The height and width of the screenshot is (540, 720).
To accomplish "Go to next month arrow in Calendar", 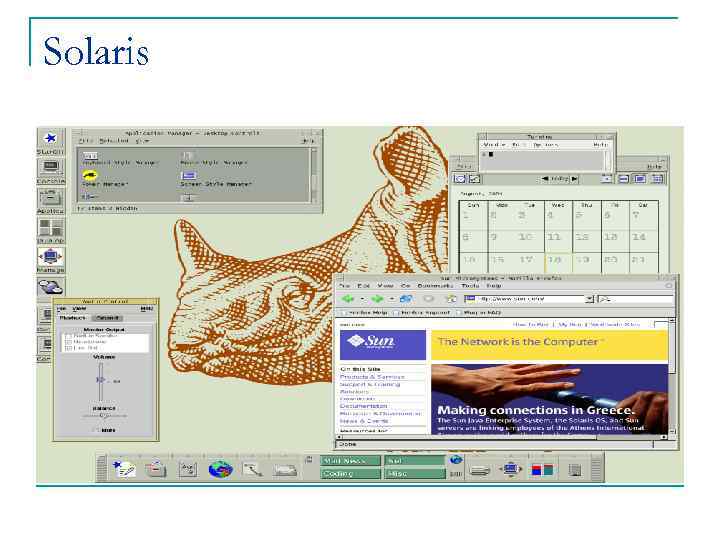I will [x=574, y=179].
